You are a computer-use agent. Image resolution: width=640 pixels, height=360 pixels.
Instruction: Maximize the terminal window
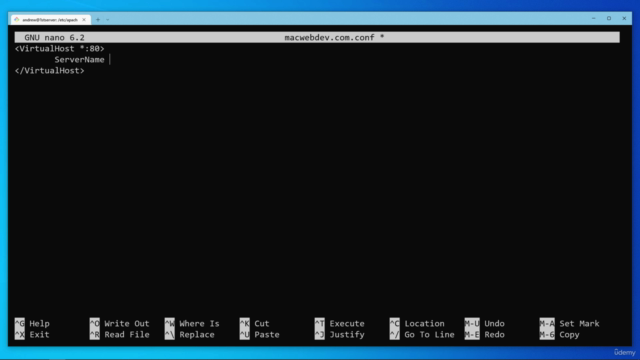tap(609, 18)
